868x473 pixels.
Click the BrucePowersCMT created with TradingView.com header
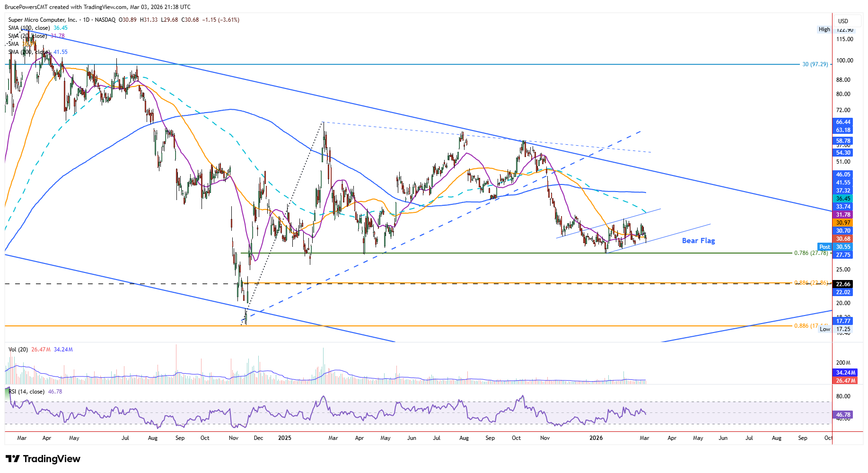pos(97,7)
